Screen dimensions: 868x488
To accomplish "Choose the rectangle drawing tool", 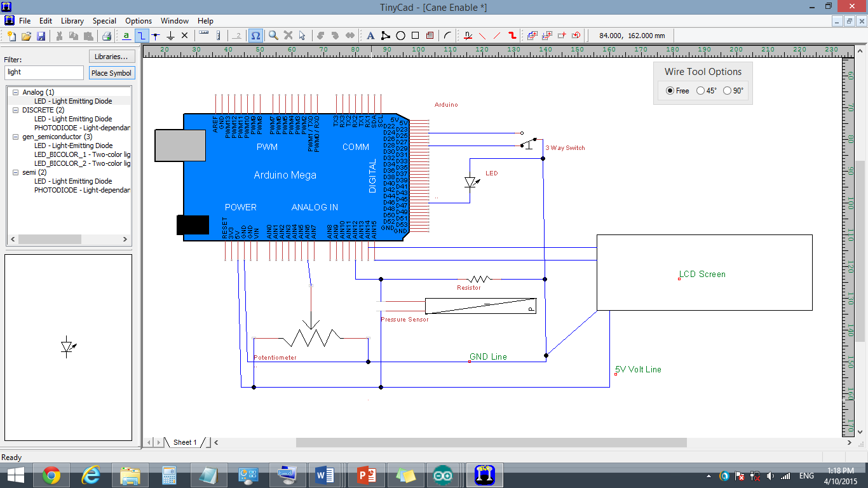I will pyautogui.click(x=415, y=36).
